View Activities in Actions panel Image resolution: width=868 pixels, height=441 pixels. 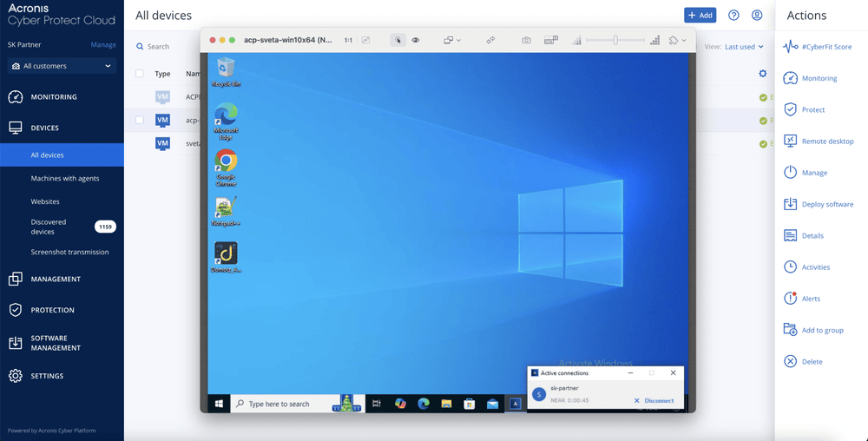tap(806, 267)
